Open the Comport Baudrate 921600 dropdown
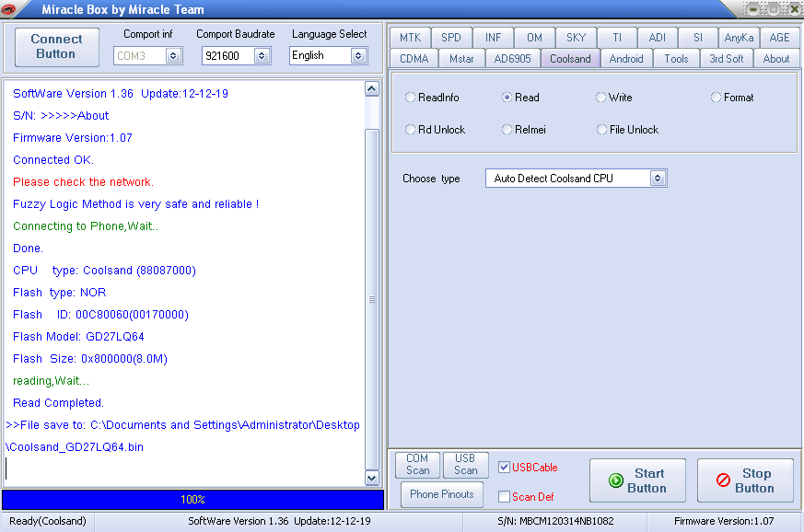The width and height of the screenshot is (804, 532). (262, 56)
